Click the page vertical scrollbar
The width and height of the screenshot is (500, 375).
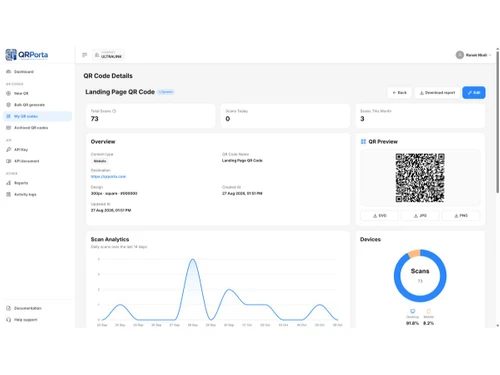coord(497,121)
